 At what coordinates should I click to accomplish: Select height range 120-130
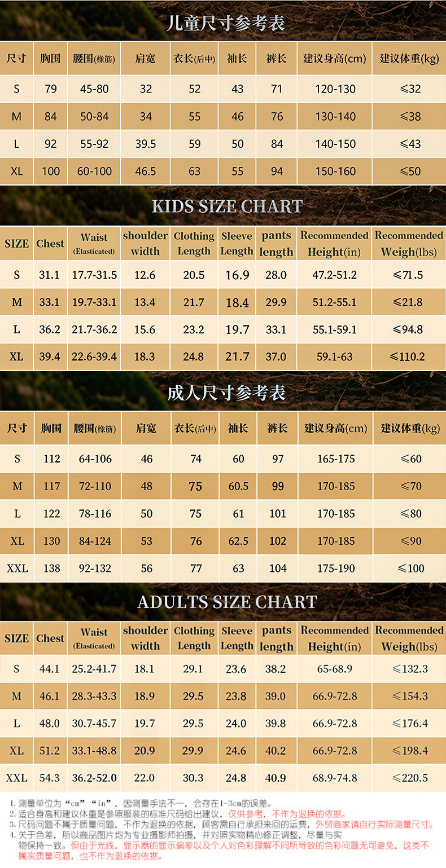pos(335,89)
